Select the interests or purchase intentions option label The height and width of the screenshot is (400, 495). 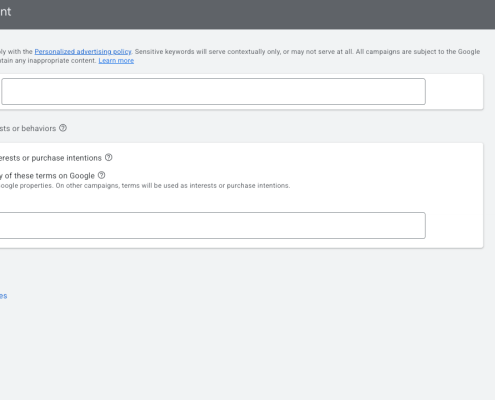pyautogui.click(x=51, y=158)
